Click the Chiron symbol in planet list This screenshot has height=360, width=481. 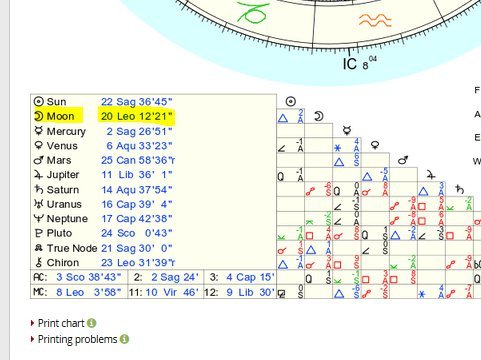pyautogui.click(x=39, y=262)
